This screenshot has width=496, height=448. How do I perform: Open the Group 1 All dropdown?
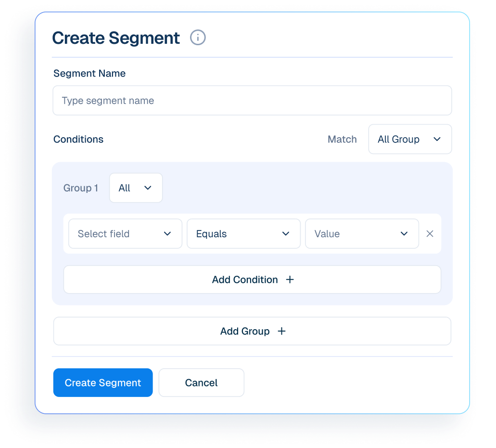(136, 188)
